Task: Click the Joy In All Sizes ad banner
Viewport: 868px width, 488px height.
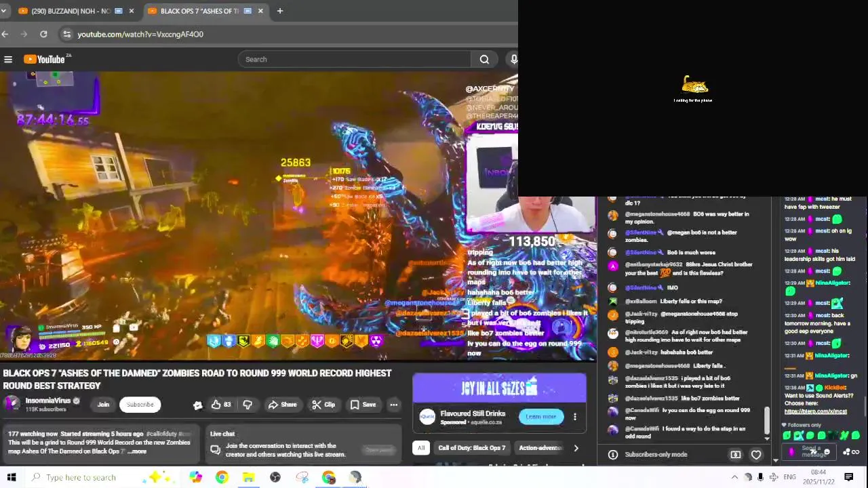Action: pos(499,388)
